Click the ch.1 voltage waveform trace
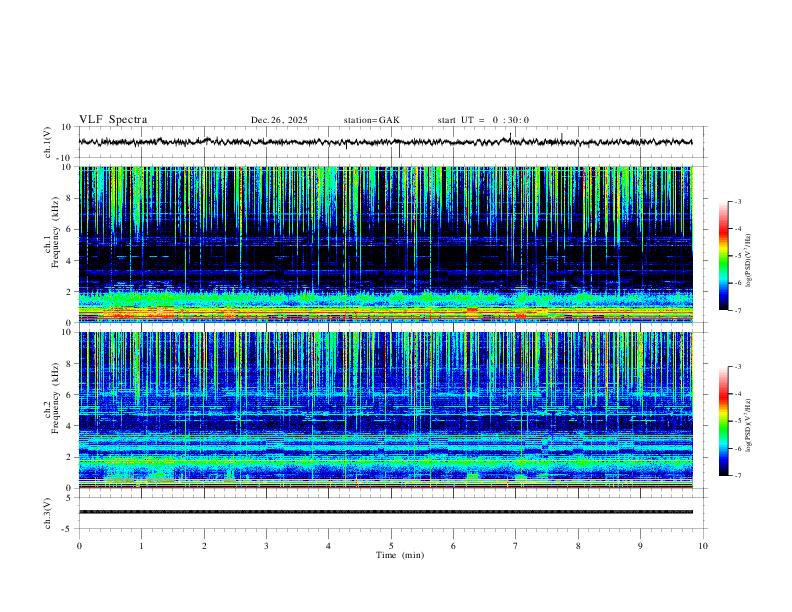792x612 pixels. [385, 142]
